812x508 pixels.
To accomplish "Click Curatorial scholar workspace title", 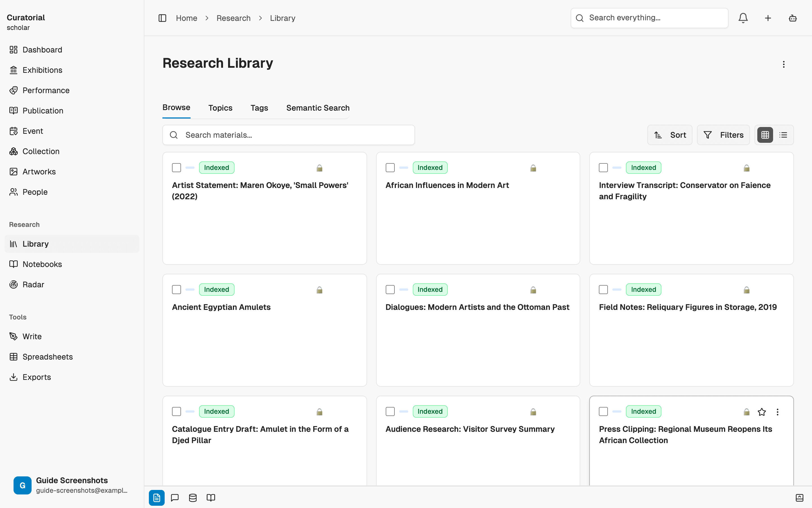I will [x=26, y=22].
